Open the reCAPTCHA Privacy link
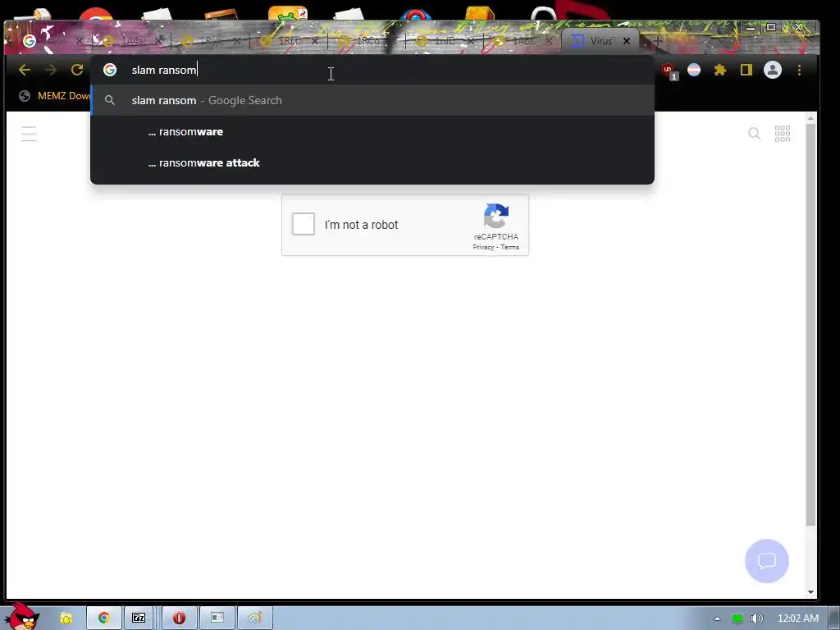Viewport: 840px width, 630px height. (x=483, y=247)
